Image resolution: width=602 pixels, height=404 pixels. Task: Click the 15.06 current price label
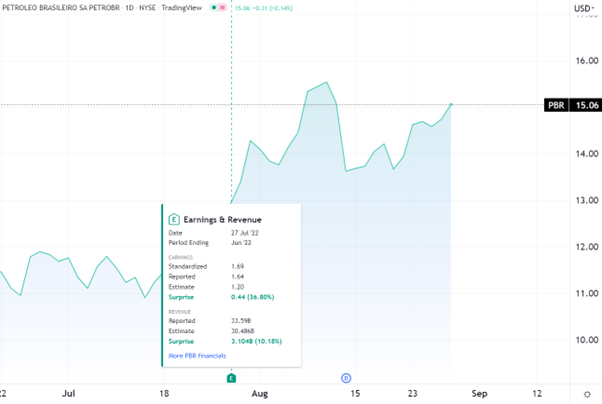(587, 105)
